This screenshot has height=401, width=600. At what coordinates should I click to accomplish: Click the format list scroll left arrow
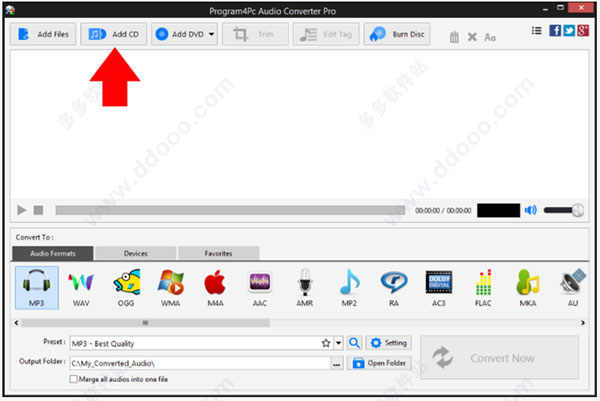coord(16,323)
